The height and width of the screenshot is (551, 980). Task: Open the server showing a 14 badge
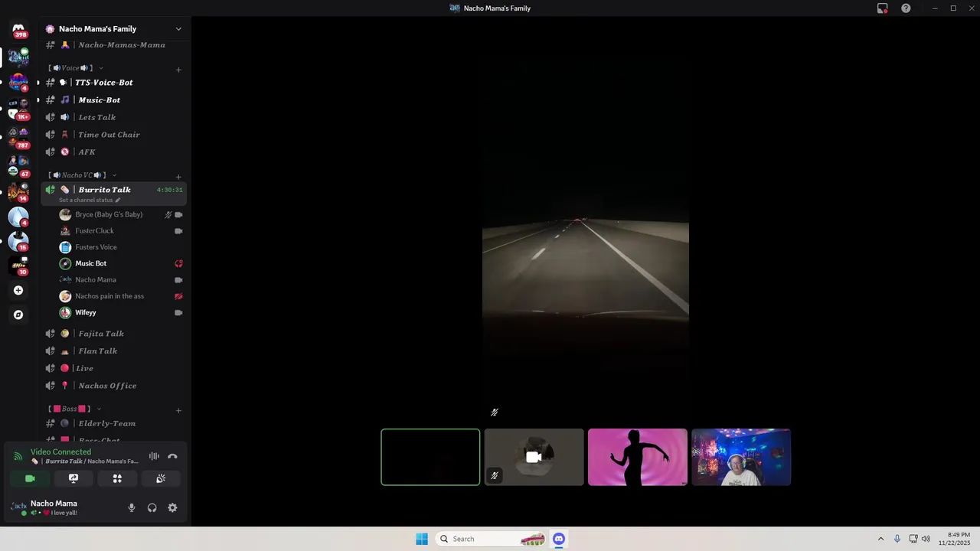18,191
